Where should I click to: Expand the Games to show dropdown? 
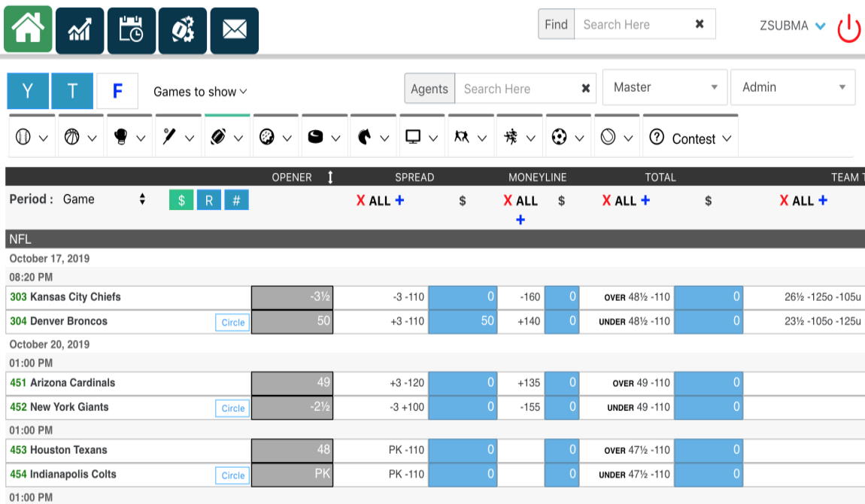[200, 92]
